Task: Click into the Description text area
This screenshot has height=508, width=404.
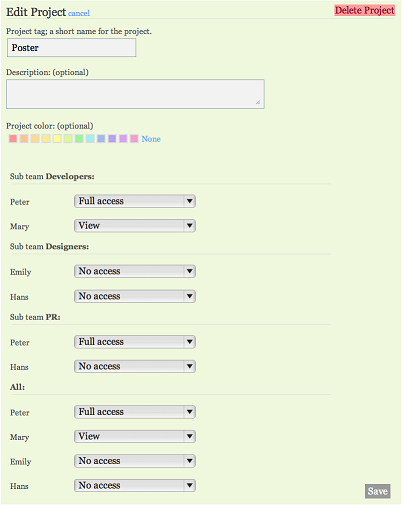Action: click(135, 94)
